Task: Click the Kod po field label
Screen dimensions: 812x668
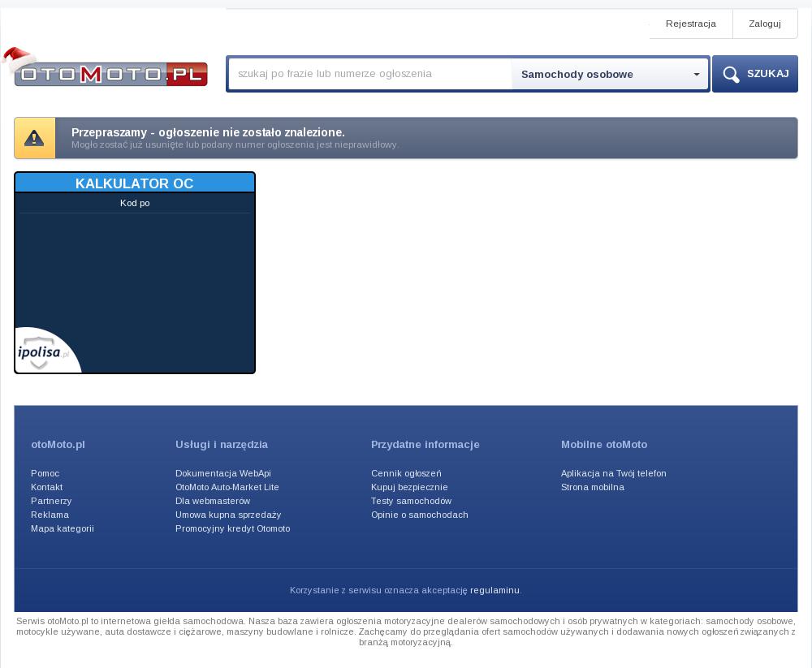Action: click(x=135, y=203)
